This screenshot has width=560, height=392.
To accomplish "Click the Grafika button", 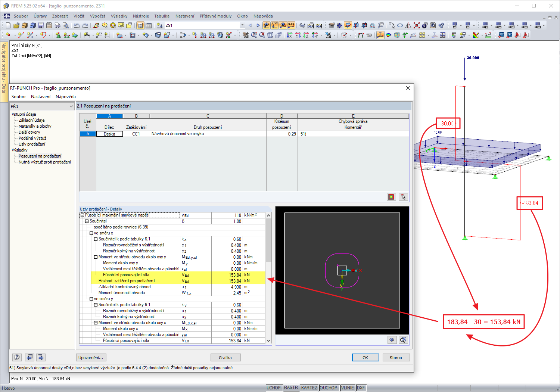I will click(x=225, y=358).
